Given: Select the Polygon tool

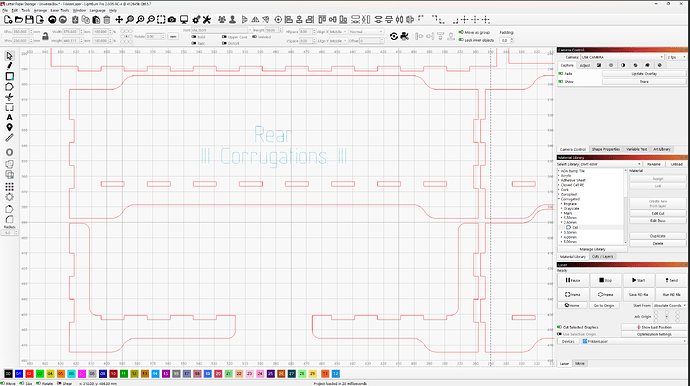Looking at the screenshot, I should click(x=9, y=87).
